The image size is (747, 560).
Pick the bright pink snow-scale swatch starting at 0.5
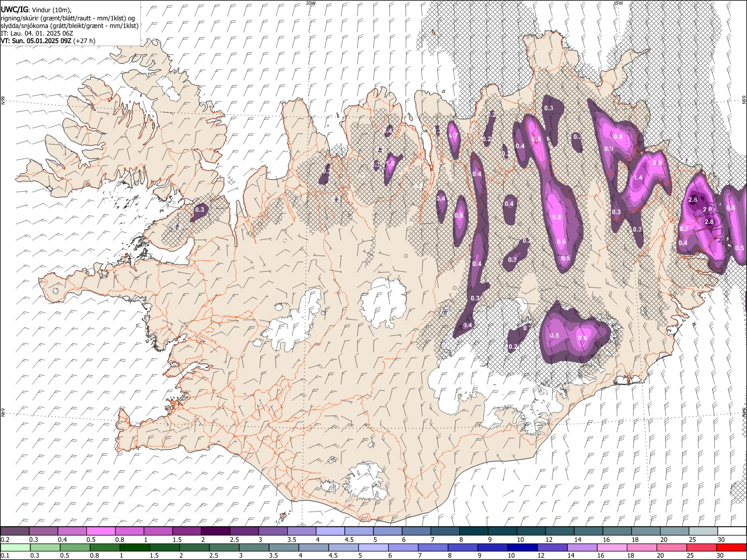point(100,531)
